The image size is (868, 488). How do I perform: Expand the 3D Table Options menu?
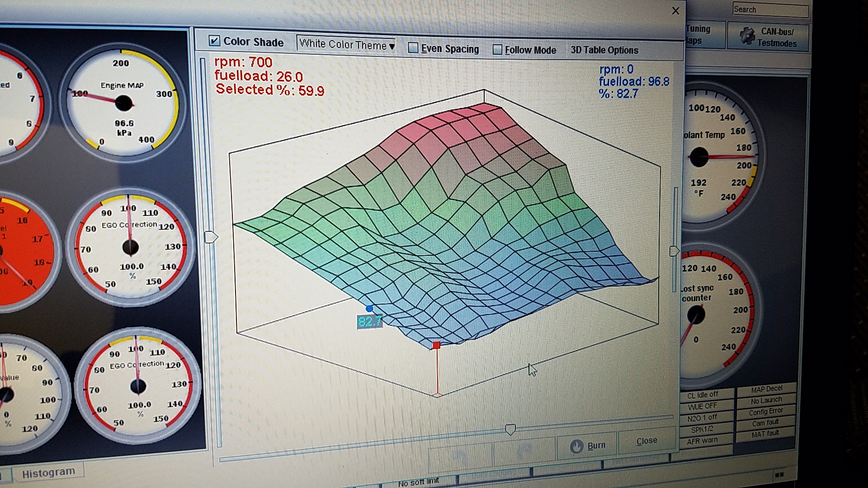(604, 50)
